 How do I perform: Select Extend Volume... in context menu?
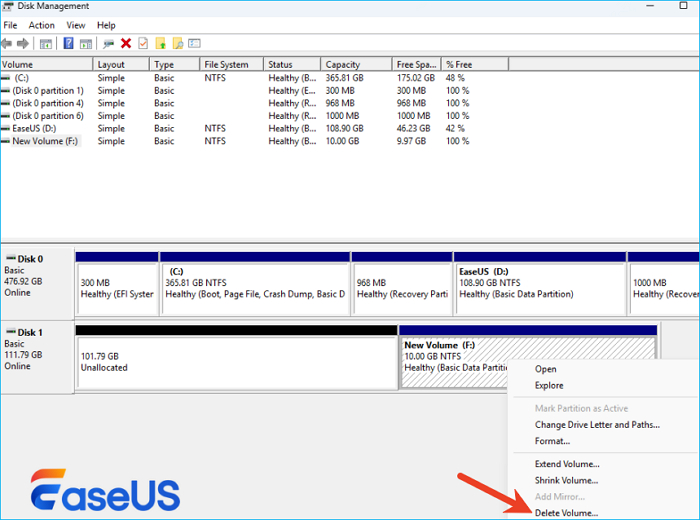(567, 464)
